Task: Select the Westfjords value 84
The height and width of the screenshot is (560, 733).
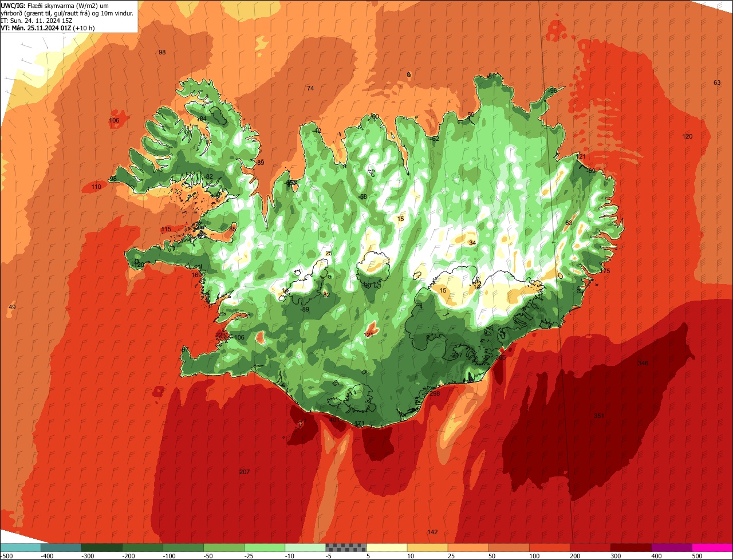Action: tap(202, 119)
